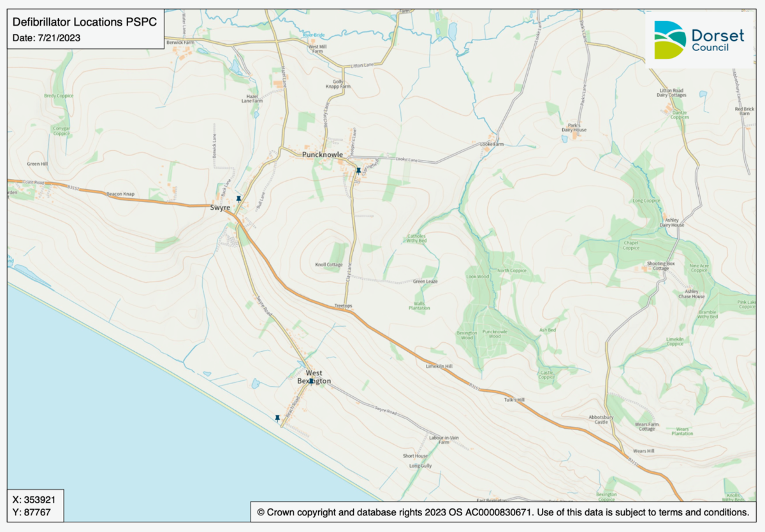Click the Labour-in-Vain Farm label
The image size is (765, 532).
[444, 440]
